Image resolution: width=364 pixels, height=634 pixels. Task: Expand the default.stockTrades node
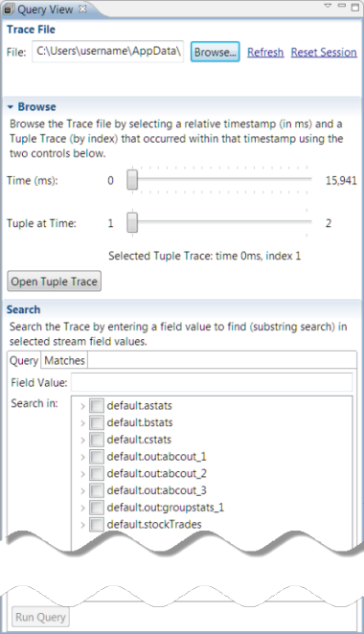[x=82, y=525]
